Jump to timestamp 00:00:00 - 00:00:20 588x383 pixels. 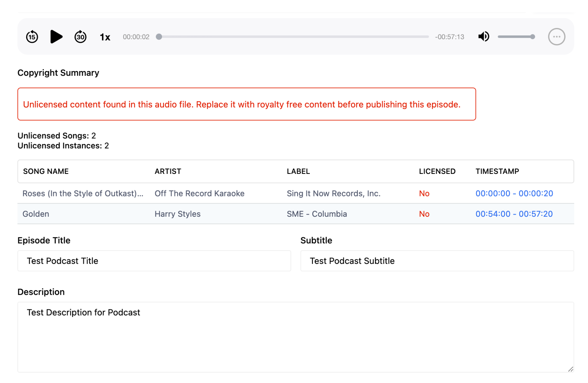pyautogui.click(x=514, y=193)
